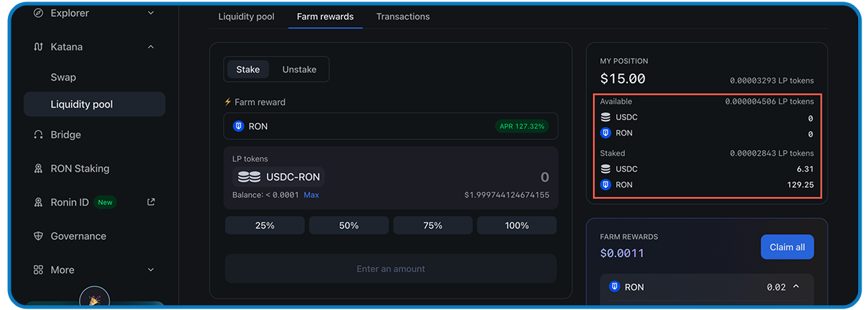868x310 pixels.
Task: Select the Stake toggle option
Action: coord(248,70)
